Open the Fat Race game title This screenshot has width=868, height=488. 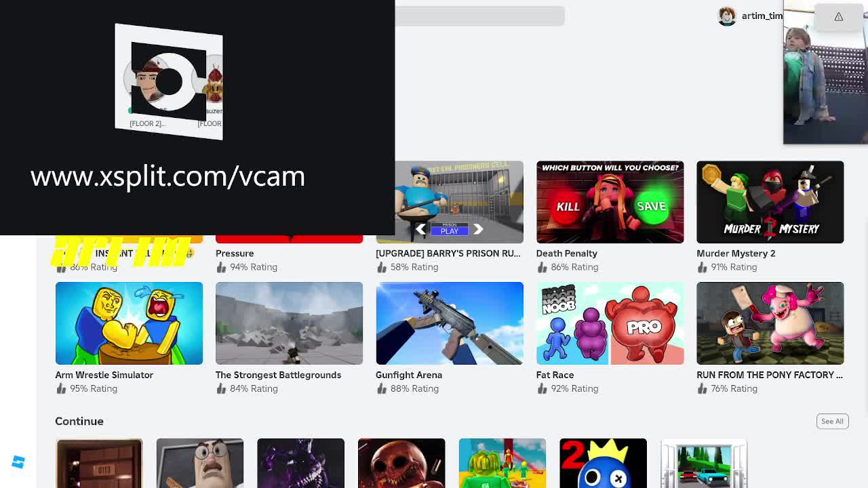click(555, 375)
